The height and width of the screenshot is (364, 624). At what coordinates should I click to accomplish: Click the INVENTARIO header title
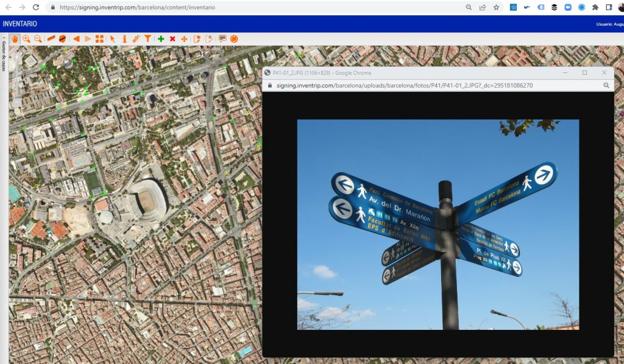tap(20, 24)
